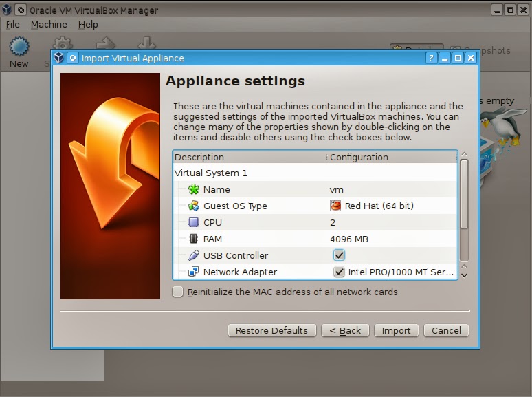The width and height of the screenshot is (532, 397).
Task: Uncheck the USB Controller checkbox
Action: click(339, 255)
